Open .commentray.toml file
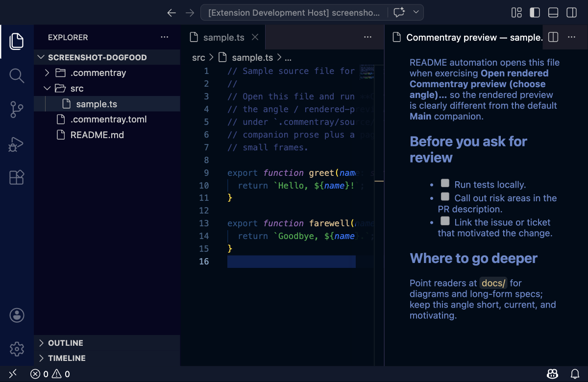Screen dimensions: 588x382 [x=107, y=119]
